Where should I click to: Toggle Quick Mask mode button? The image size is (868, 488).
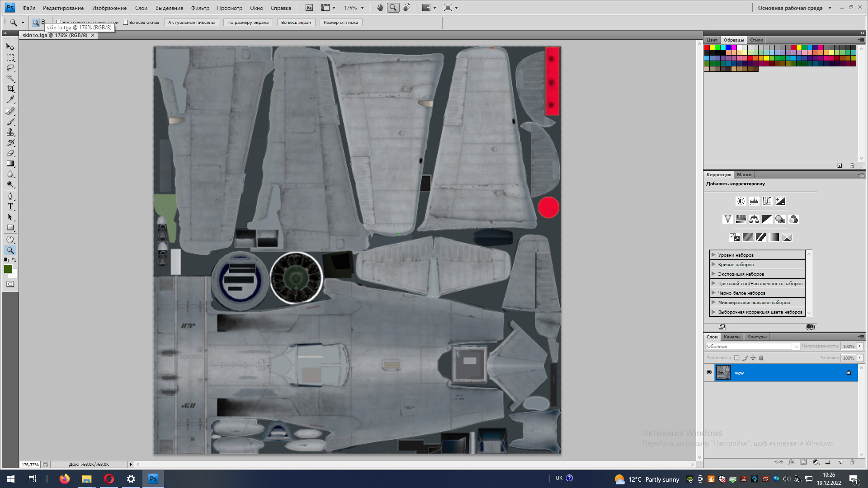pyautogui.click(x=10, y=284)
